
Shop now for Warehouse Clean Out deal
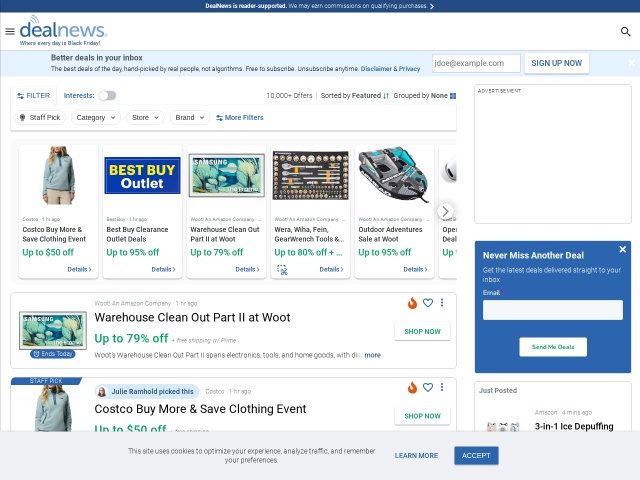coord(422,331)
